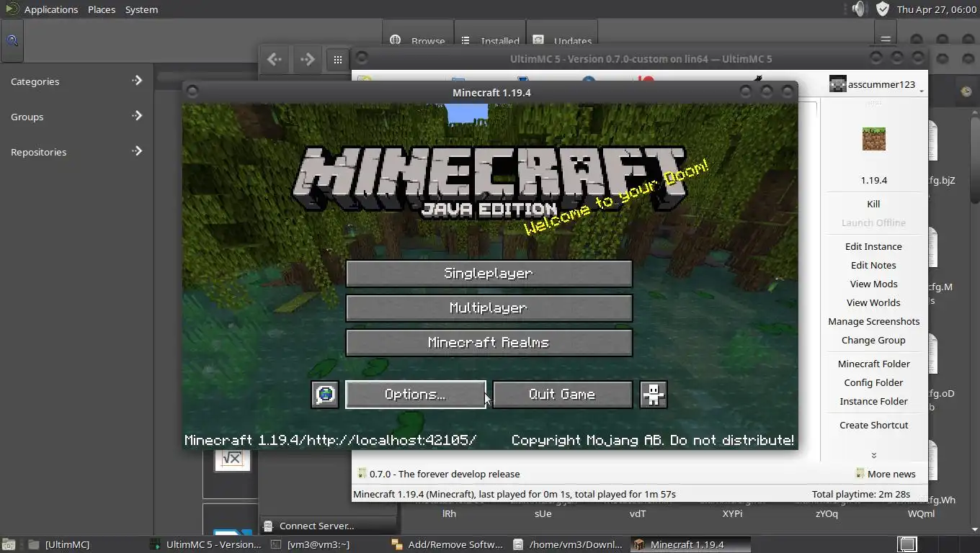Open the Minecraft Folder
980x553 pixels.
(873, 364)
